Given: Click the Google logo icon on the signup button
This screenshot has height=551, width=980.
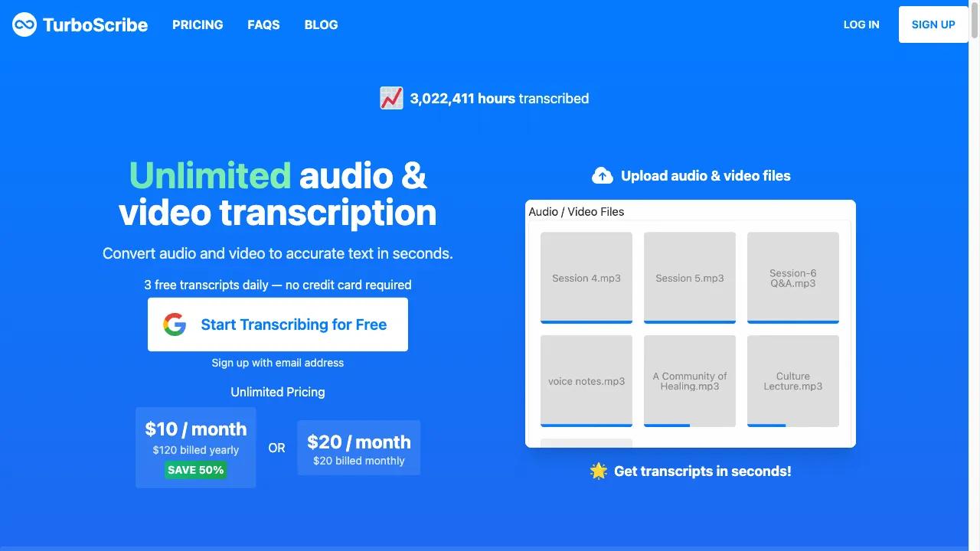Looking at the screenshot, I should pyautogui.click(x=175, y=324).
